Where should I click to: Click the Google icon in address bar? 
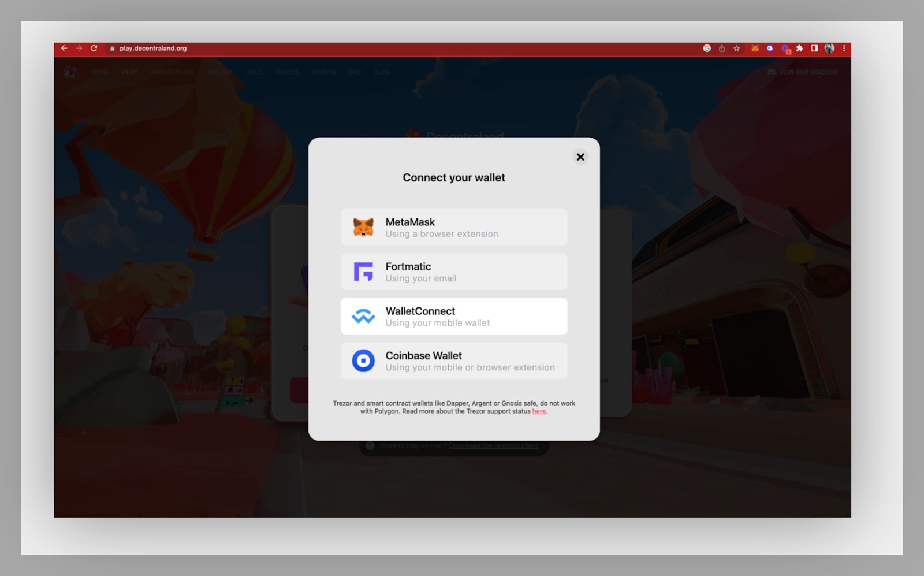(x=707, y=49)
